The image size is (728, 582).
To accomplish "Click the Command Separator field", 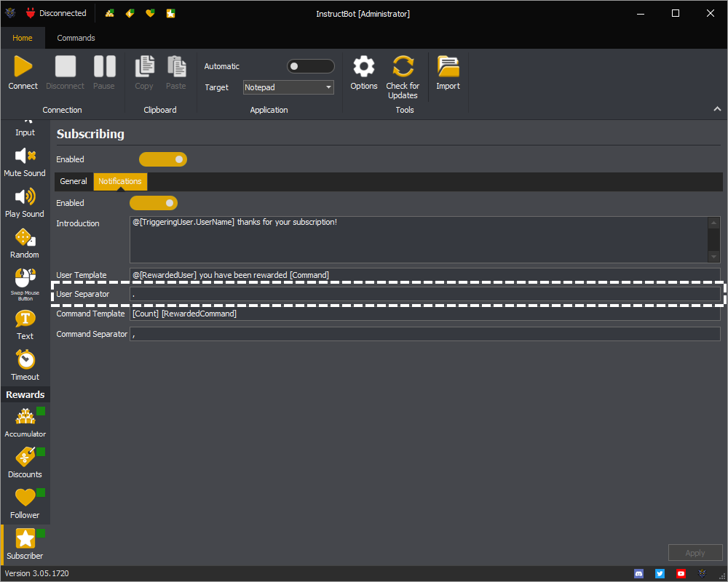I will [x=425, y=334].
